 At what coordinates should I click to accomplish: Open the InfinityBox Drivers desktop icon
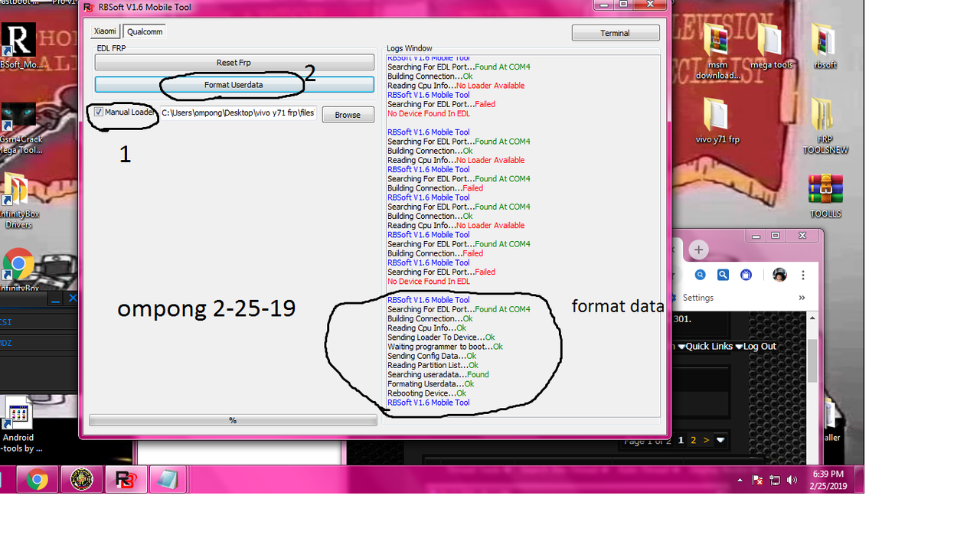18,201
